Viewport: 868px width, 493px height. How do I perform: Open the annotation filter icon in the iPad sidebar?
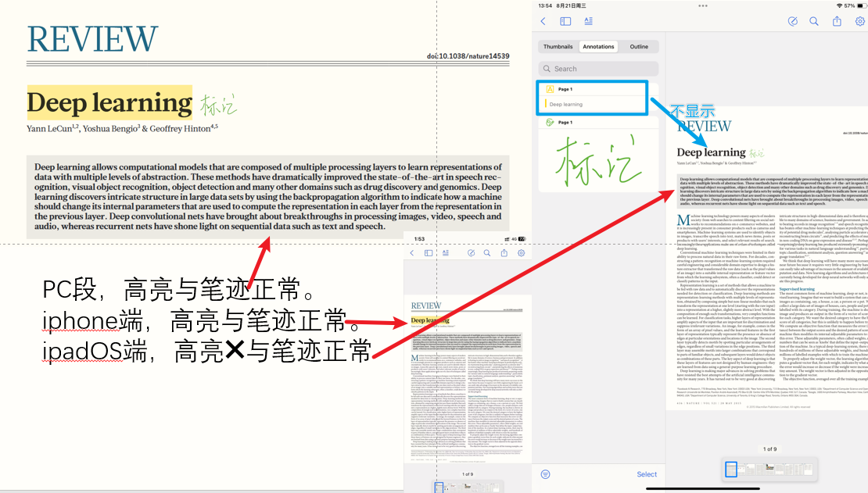(x=545, y=474)
